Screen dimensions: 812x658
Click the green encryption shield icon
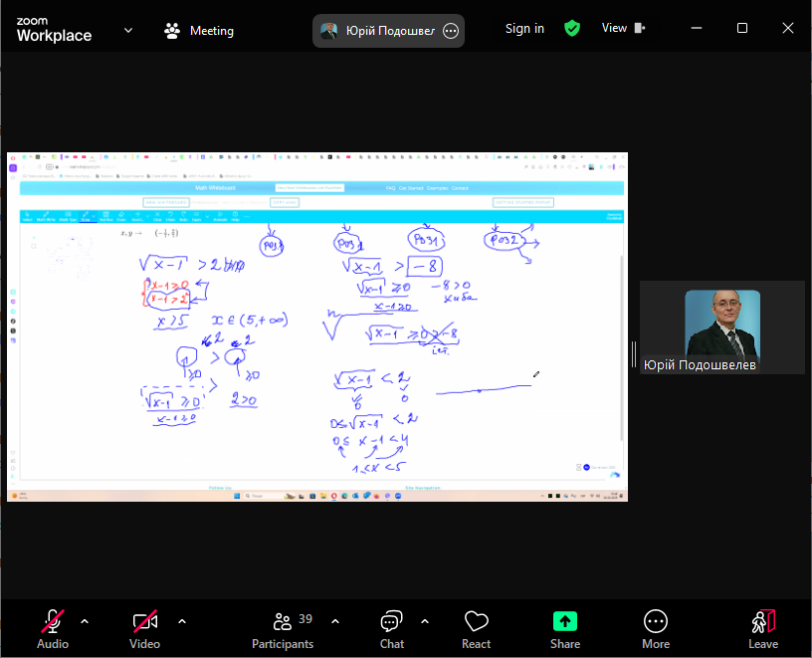[x=571, y=29]
